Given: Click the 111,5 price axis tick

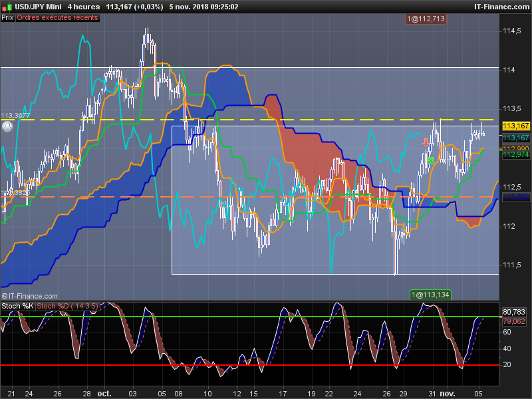Looking at the screenshot, I should 511,265.
